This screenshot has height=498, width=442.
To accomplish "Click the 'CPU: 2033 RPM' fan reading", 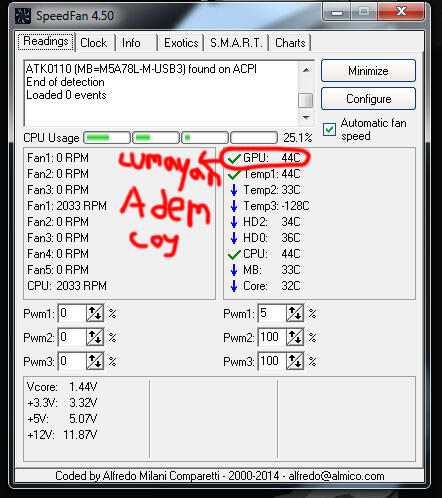I will tap(67, 286).
